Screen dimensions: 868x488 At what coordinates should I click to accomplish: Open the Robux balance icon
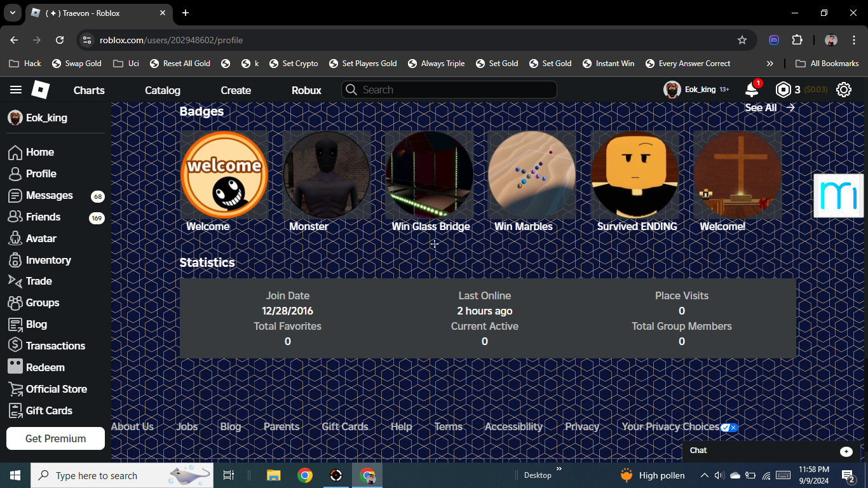(x=783, y=90)
